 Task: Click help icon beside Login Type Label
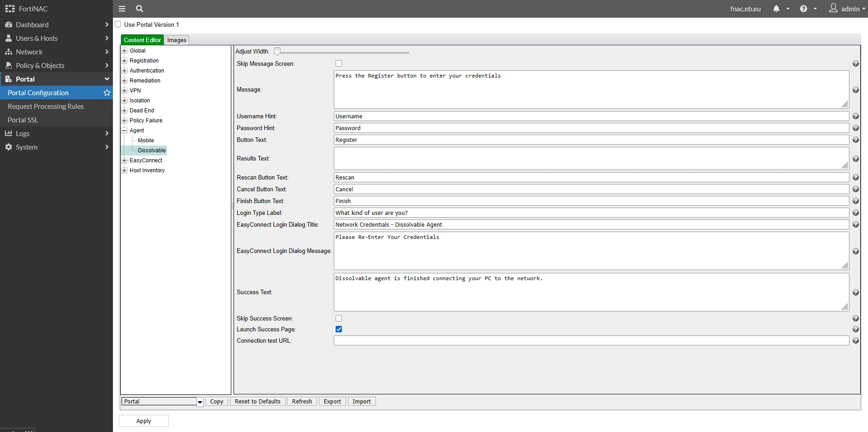(856, 213)
